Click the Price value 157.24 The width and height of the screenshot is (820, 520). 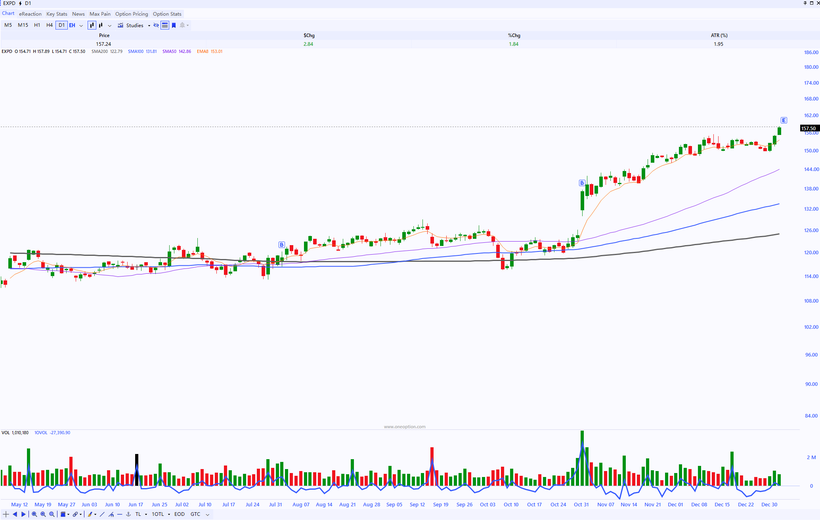click(104, 44)
